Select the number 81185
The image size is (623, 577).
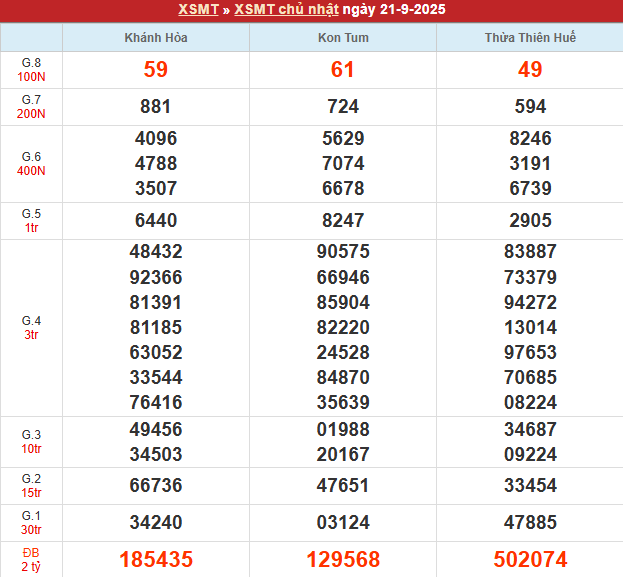pos(156,328)
